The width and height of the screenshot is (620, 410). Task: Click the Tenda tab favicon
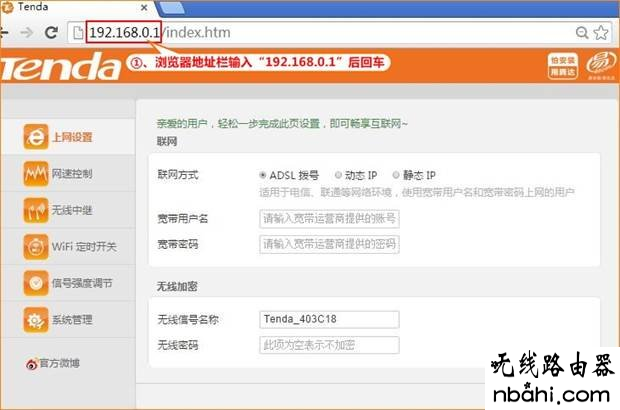tap(8, 7)
